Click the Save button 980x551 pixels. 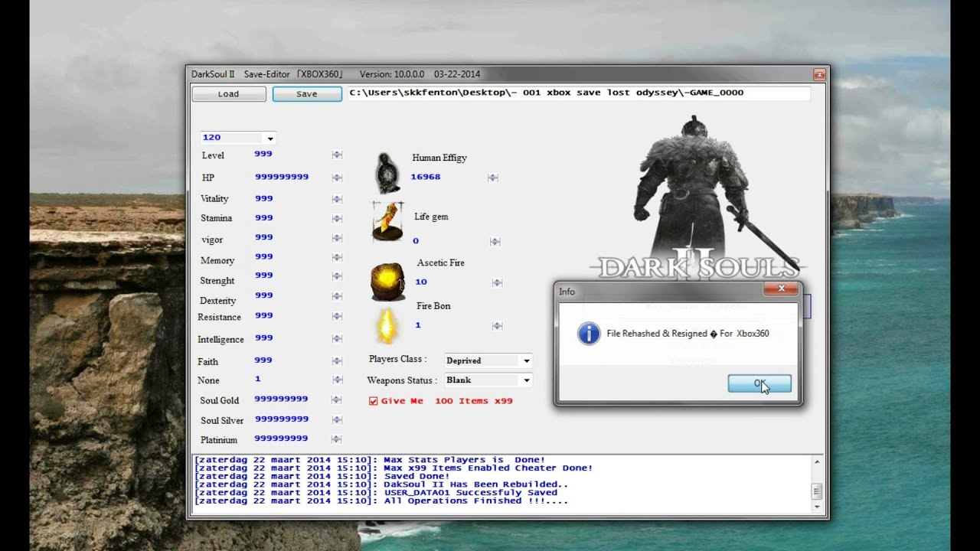click(x=307, y=94)
